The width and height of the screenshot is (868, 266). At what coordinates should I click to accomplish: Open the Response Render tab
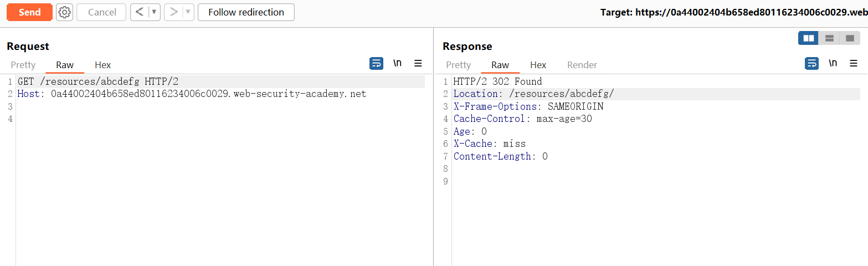[582, 65]
